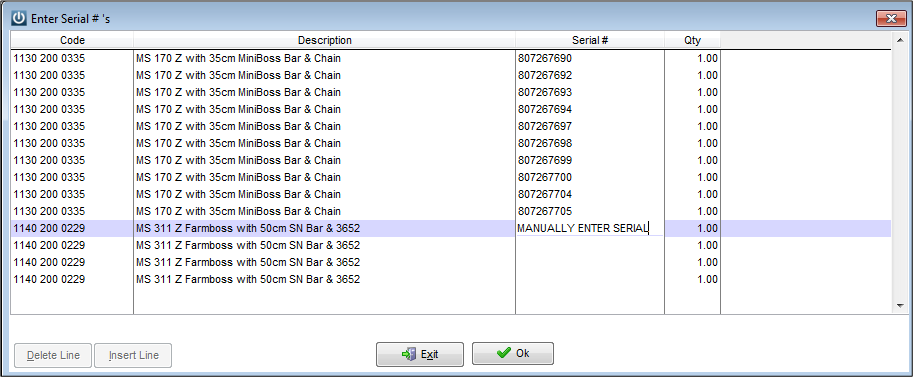The height and width of the screenshot is (377, 913).
Task: Close the Enter Serial #'s window
Action: (891, 19)
